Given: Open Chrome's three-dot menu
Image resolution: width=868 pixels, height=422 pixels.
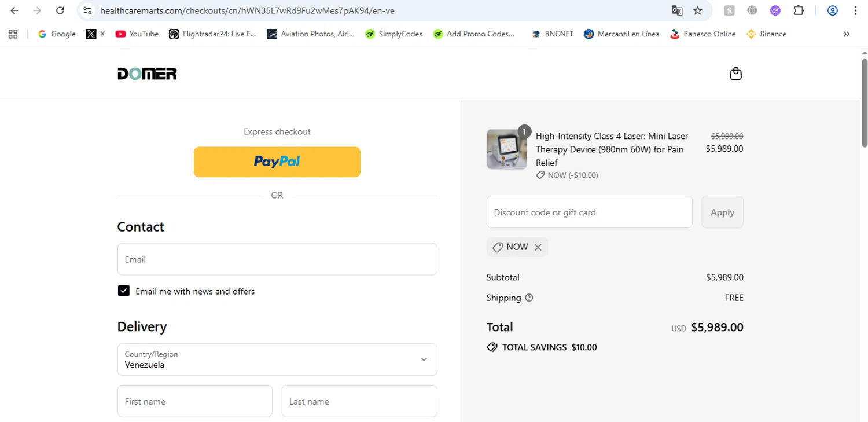Looking at the screenshot, I should point(855,10).
